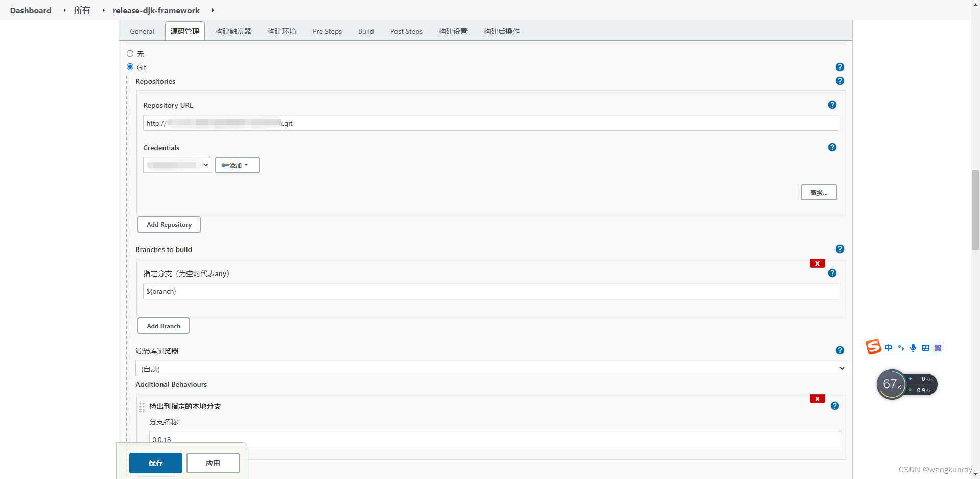Click the scrollbar down arrow
980x479 pixels.
coord(975,474)
